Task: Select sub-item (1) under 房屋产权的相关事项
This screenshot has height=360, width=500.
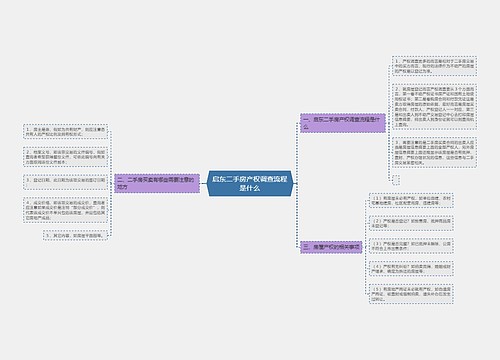Action: coord(411,200)
